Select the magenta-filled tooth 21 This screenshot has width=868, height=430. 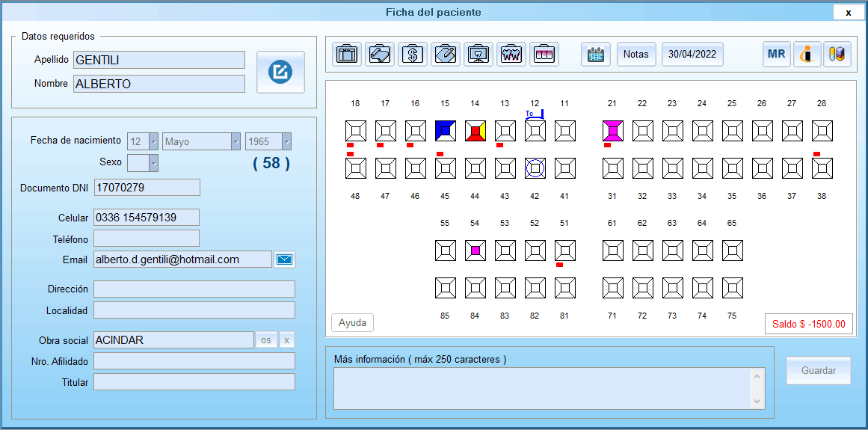pos(613,131)
